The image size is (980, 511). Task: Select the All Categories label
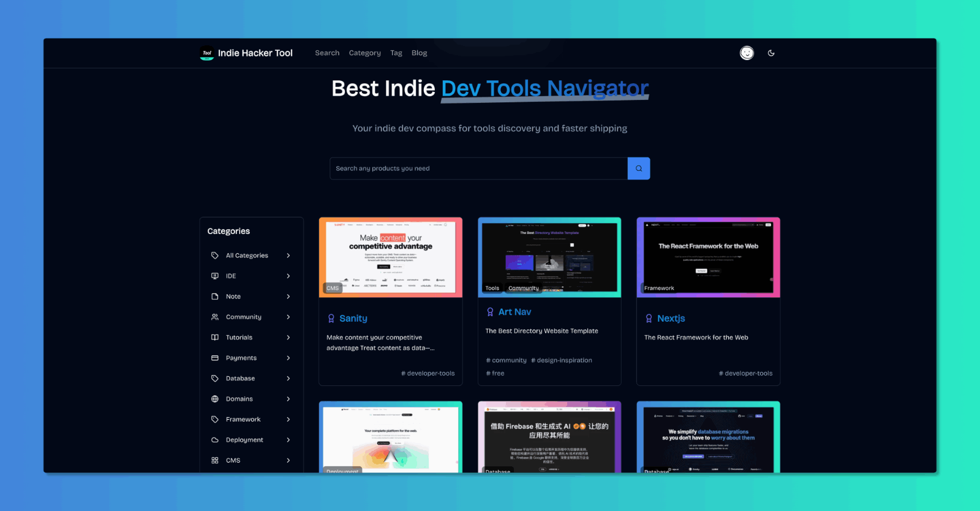[x=247, y=255]
